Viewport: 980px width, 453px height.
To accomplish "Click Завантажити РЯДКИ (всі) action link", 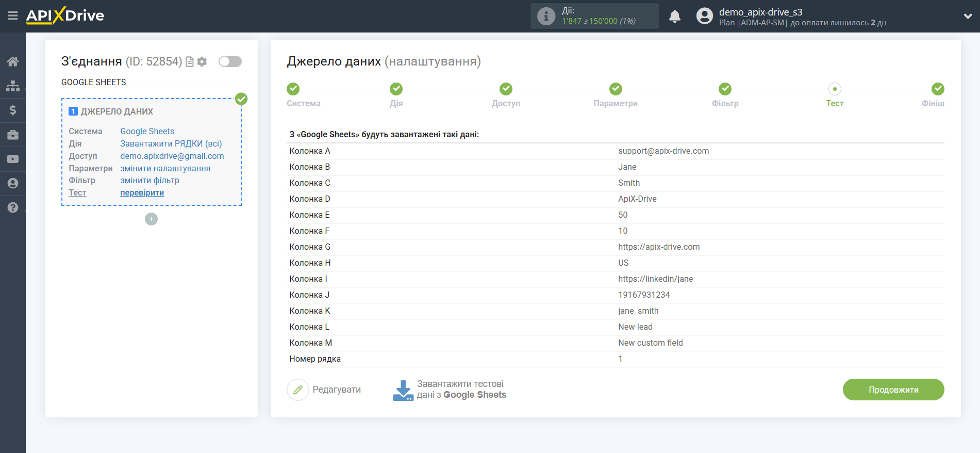I will pos(171,143).
